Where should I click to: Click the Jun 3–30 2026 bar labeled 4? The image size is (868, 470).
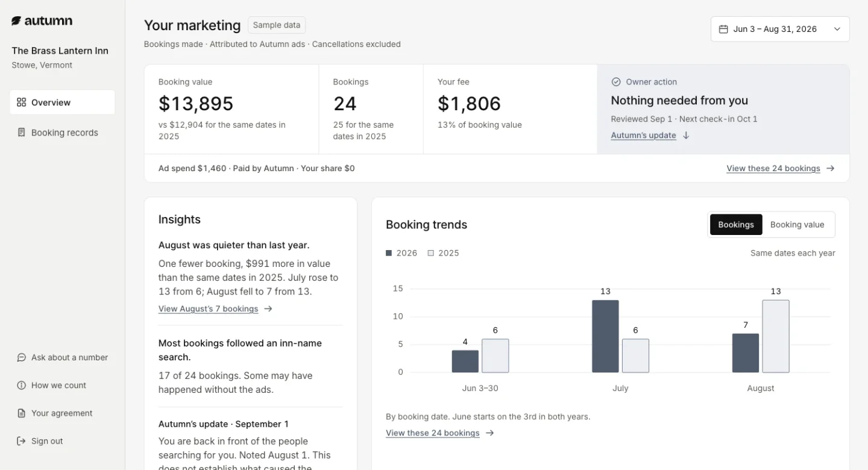(465, 362)
